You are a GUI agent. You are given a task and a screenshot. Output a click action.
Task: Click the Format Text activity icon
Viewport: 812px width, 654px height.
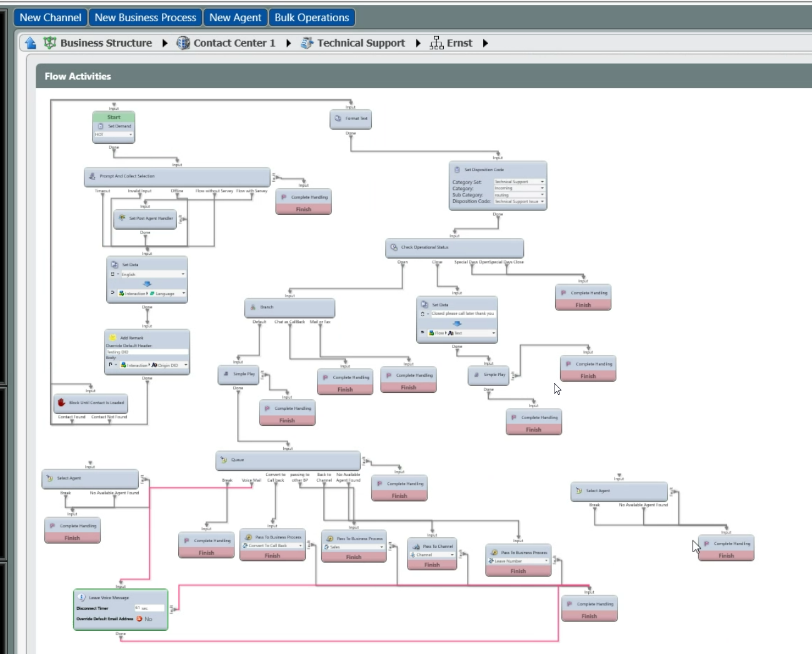338,118
